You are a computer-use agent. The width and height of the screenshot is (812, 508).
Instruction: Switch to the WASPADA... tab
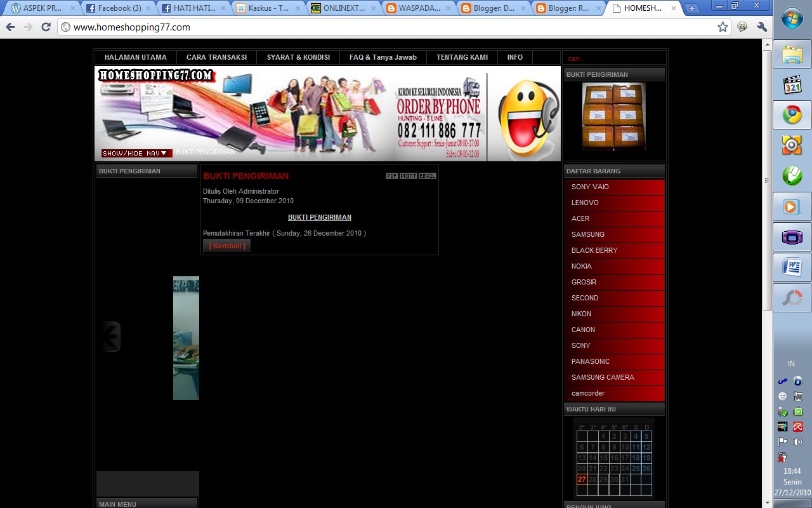(417, 8)
